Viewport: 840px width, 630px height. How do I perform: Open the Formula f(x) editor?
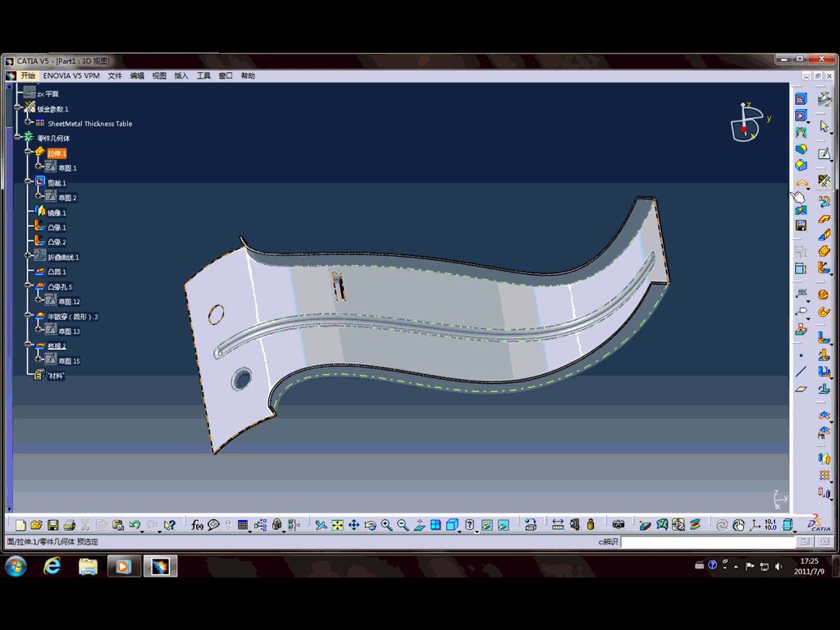[x=197, y=525]
